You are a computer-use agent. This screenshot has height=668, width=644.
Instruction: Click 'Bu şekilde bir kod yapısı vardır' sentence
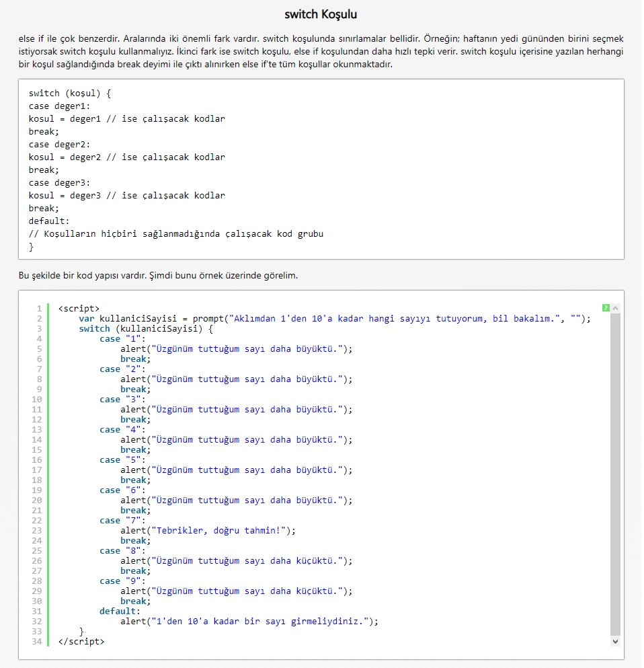159,276
